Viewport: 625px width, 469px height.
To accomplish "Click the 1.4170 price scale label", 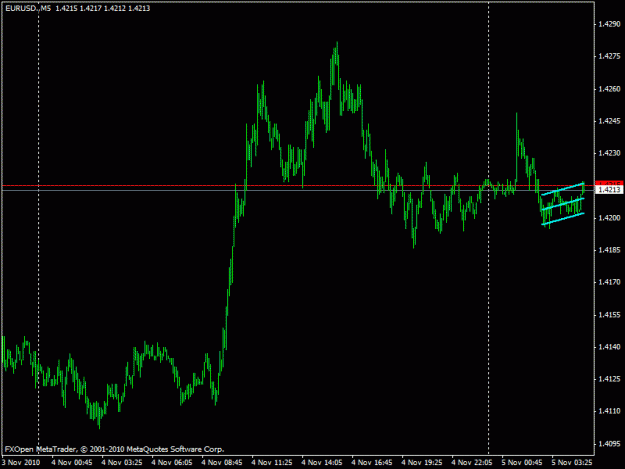I will pyautogui.click(x=609, y=282).
